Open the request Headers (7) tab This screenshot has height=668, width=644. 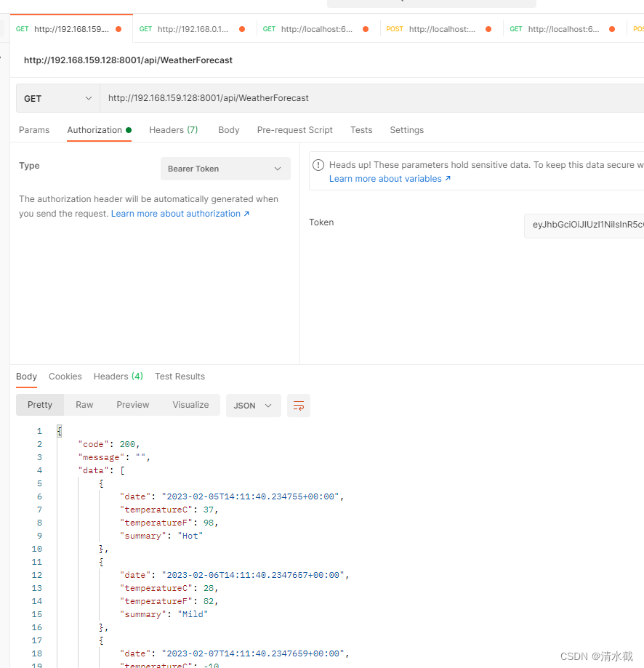[x=173, y=130]
